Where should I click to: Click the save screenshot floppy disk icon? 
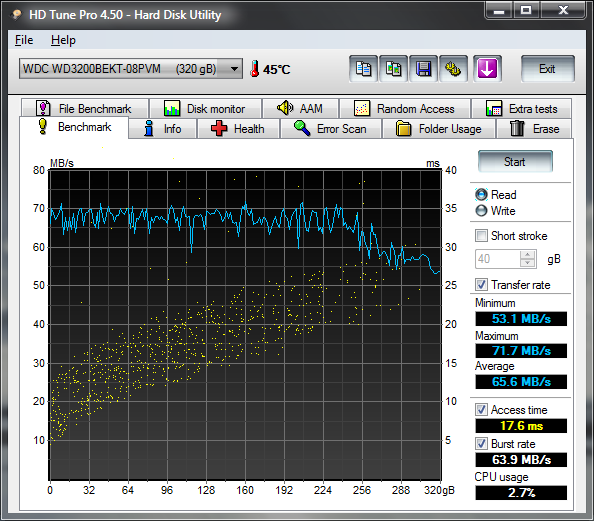click(424, 69)
